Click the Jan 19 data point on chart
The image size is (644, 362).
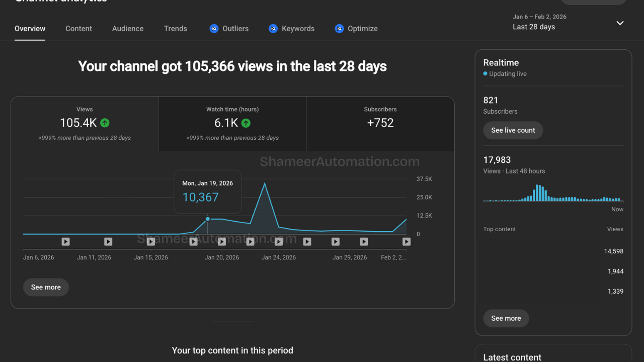coord(208,219)
